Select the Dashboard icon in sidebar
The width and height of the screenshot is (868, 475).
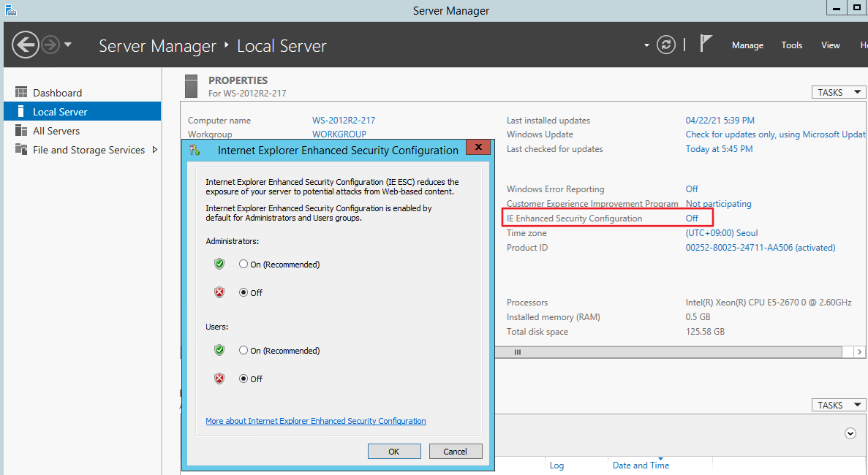pyautogui.click(x=20, y=93)
